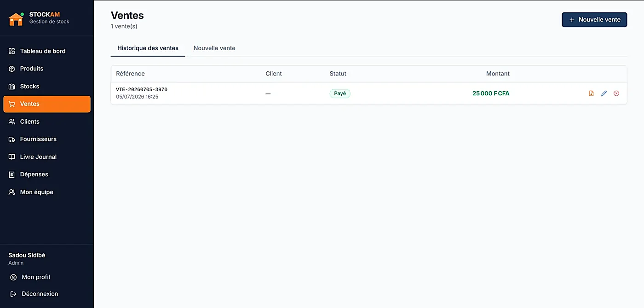Screen dimensions: 644x308
Task: Click reference VTE-20260705-3970
Action: 142,90
